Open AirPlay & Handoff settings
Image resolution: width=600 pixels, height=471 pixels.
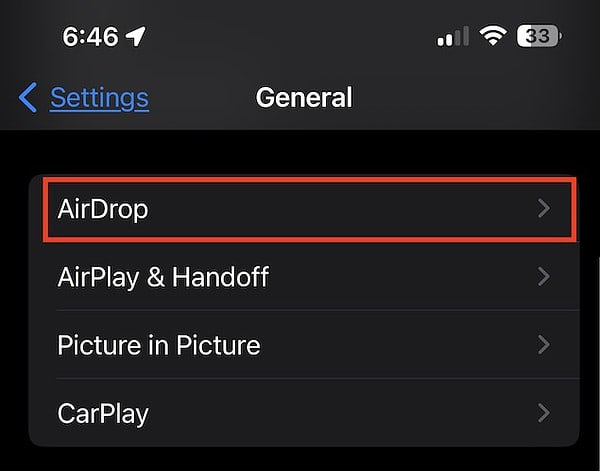pos(300,277)
